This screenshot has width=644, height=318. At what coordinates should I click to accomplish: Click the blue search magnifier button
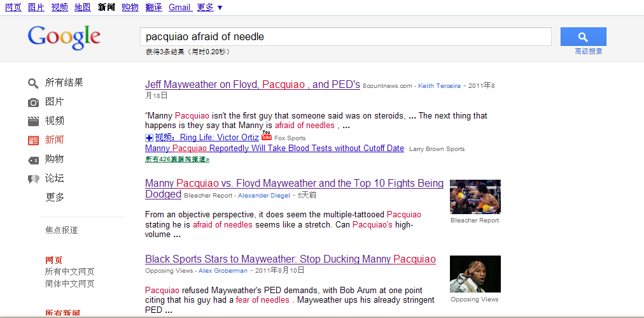(x=583, y=36)
